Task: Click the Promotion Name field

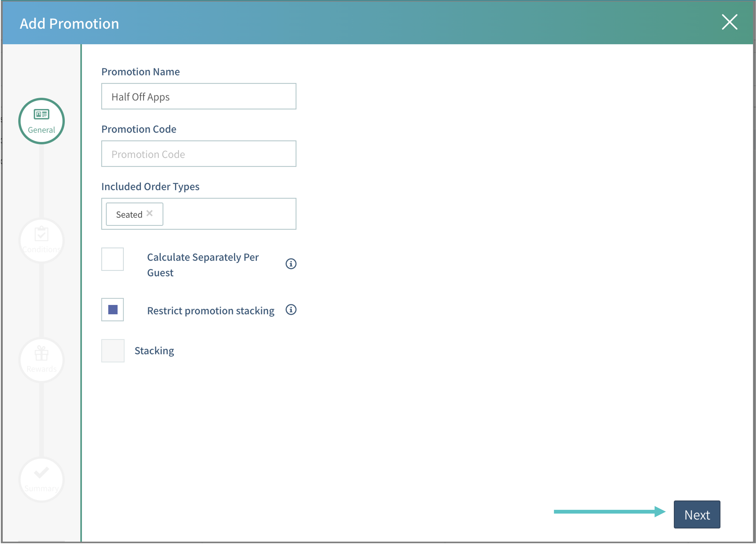Action: point(198,96)
